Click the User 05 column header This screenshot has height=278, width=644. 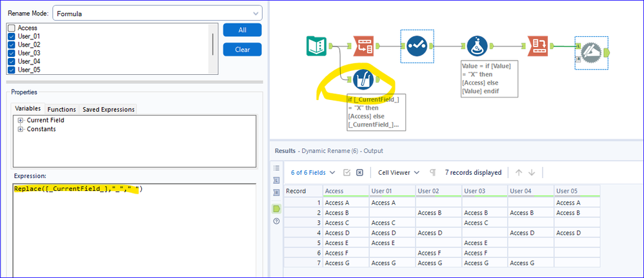577,190
